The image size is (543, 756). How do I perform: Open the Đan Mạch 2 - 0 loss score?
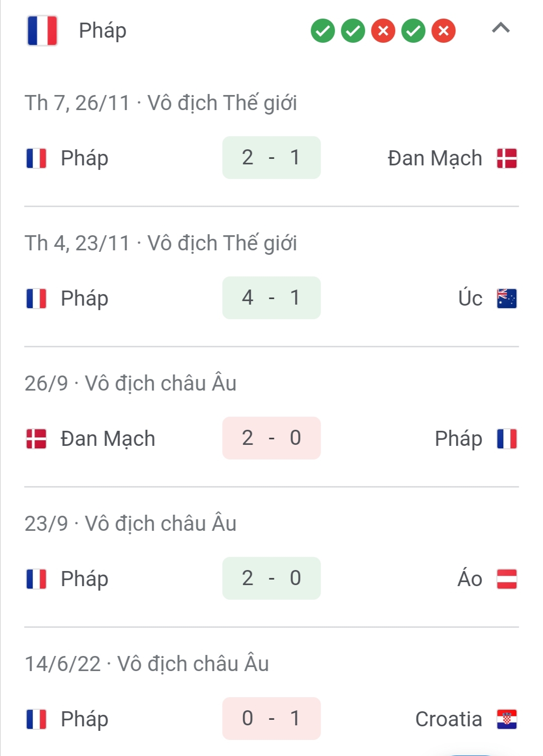point(271,438)
